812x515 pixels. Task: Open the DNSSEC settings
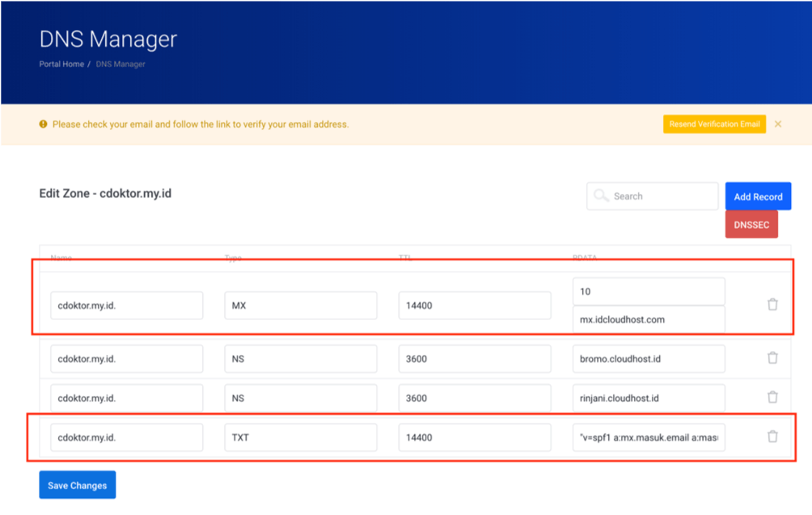coord(751,225)
